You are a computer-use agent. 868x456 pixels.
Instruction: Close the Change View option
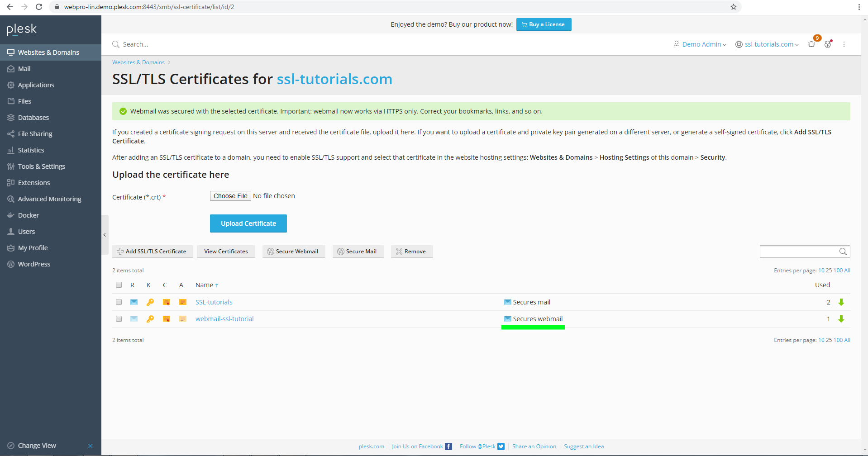point(91,446)
